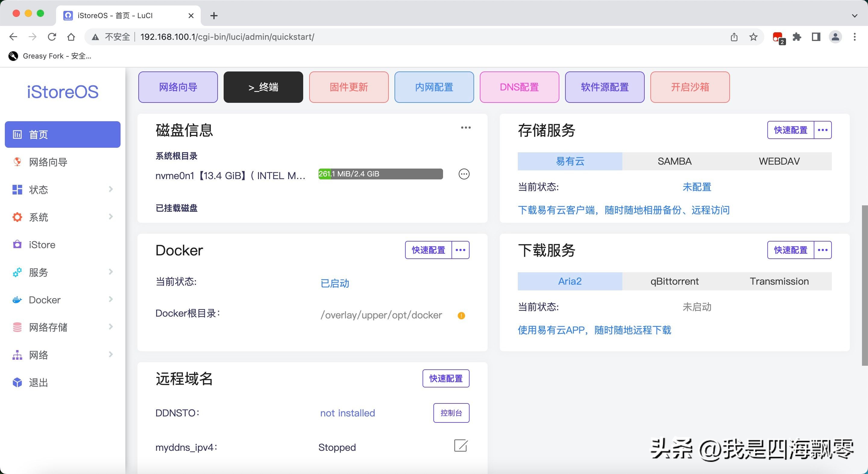Switch to the Transmission tab

[x=779, y=281]
